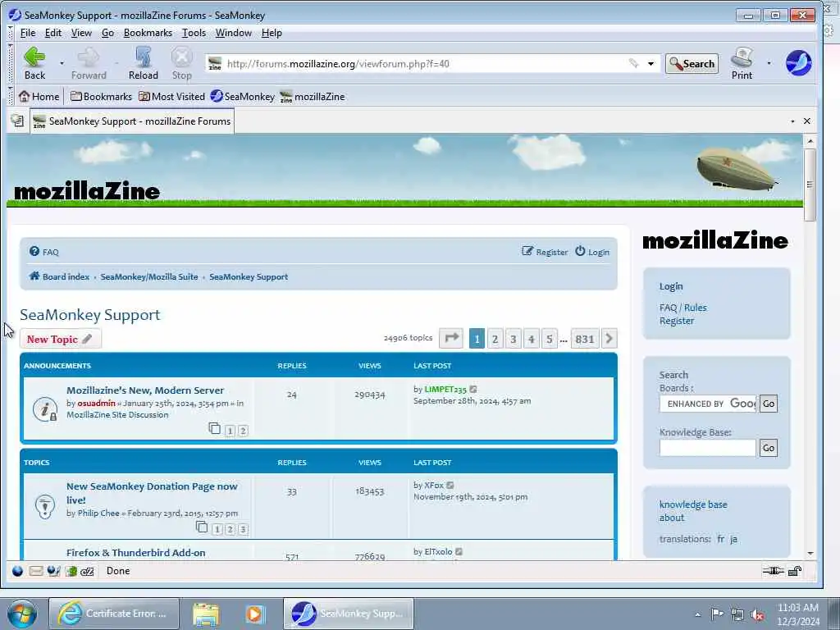Show hidden tray icons arrow

[x=697, y=614]
